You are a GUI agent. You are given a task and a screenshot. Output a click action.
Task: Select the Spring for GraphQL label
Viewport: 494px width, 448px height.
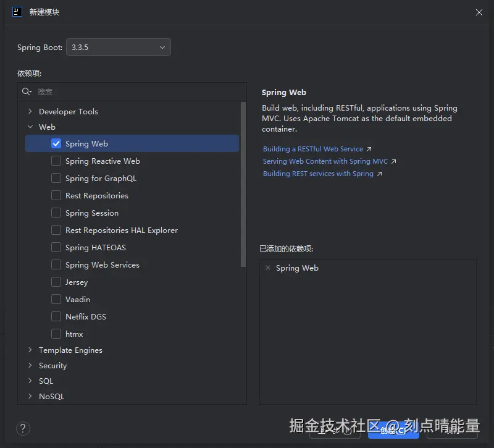coord(101,179)
